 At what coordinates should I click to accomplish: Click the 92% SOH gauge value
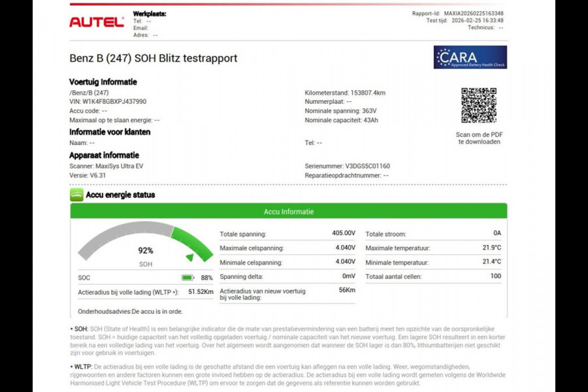click(x=146, y=251)
